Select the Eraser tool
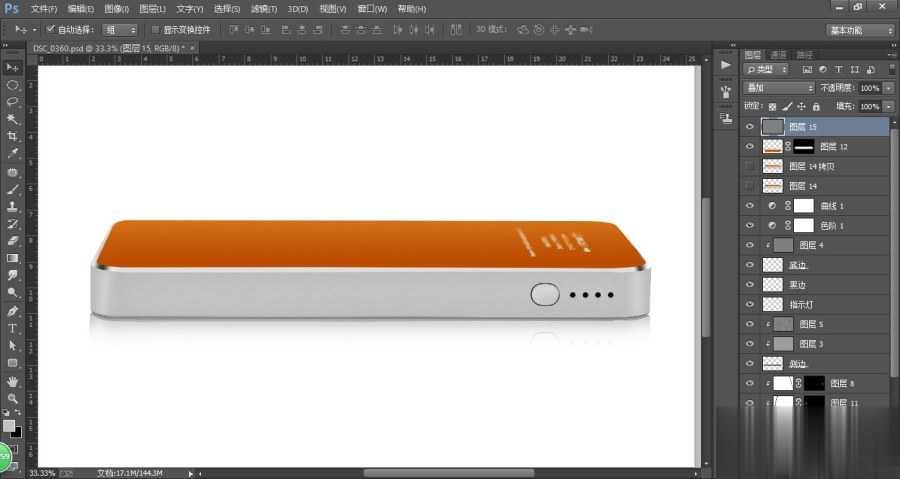The width and height of the screenshot is (900, 479). point(12,241)
